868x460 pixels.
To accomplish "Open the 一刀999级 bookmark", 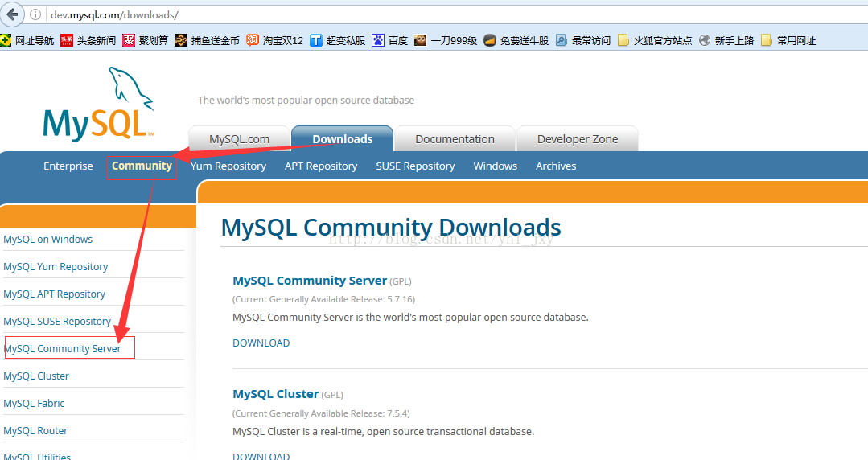I will coord(446,40).
